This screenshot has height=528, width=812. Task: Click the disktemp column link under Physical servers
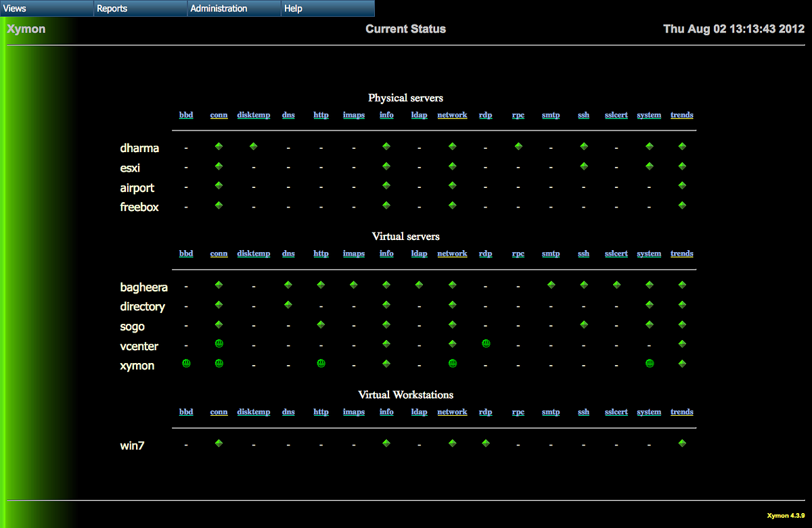point(254,115)
